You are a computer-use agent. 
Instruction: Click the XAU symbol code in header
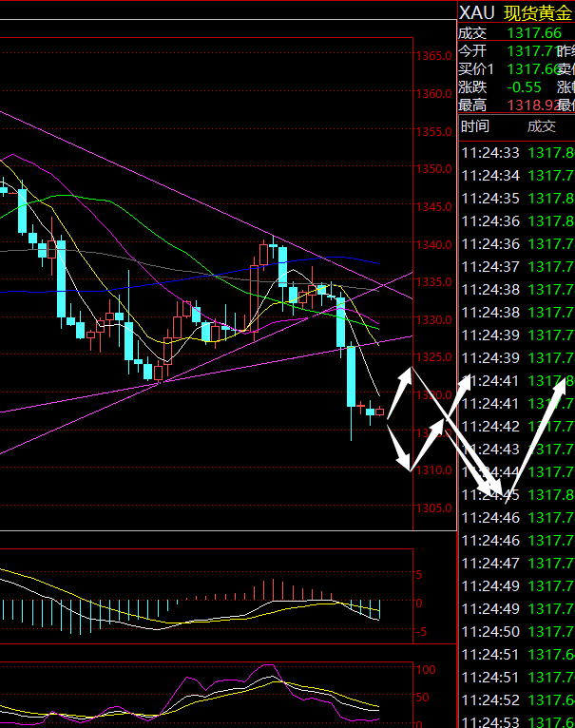[x=477, y=12]
